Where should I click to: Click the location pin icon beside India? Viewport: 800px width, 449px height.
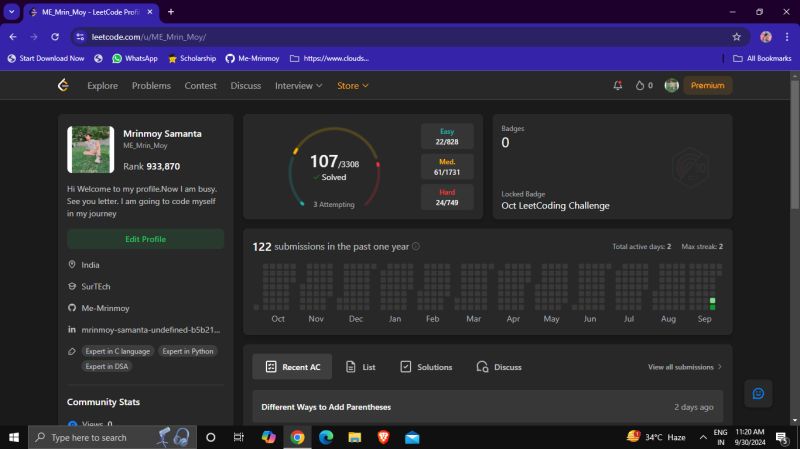72,264
